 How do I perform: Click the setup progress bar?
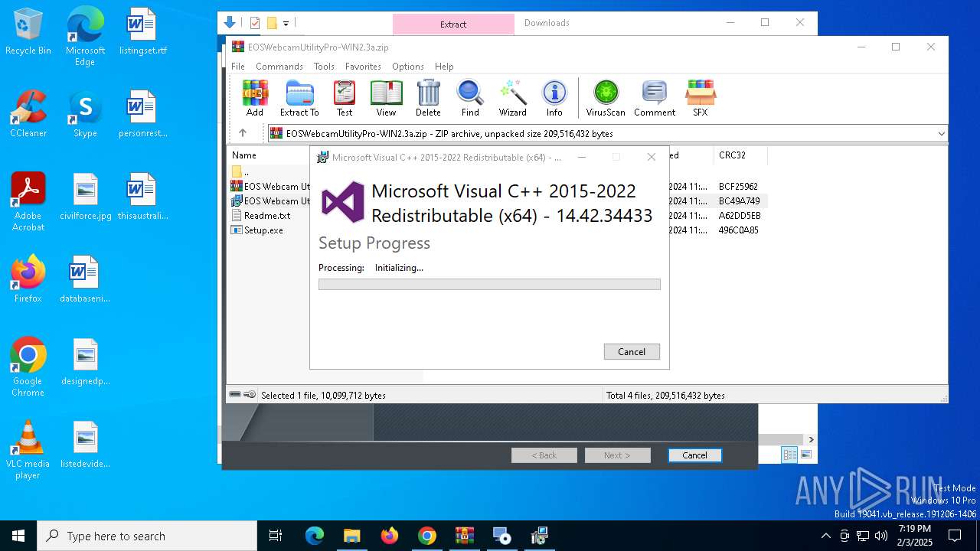coord(489,284)
